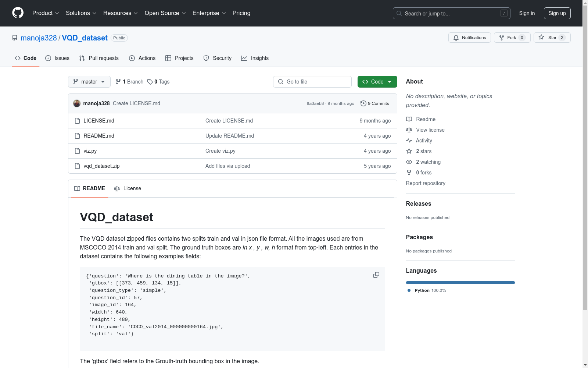Click "Add files via upload" commit message
This screenshot has height=368, width=588.
point(228,166)
